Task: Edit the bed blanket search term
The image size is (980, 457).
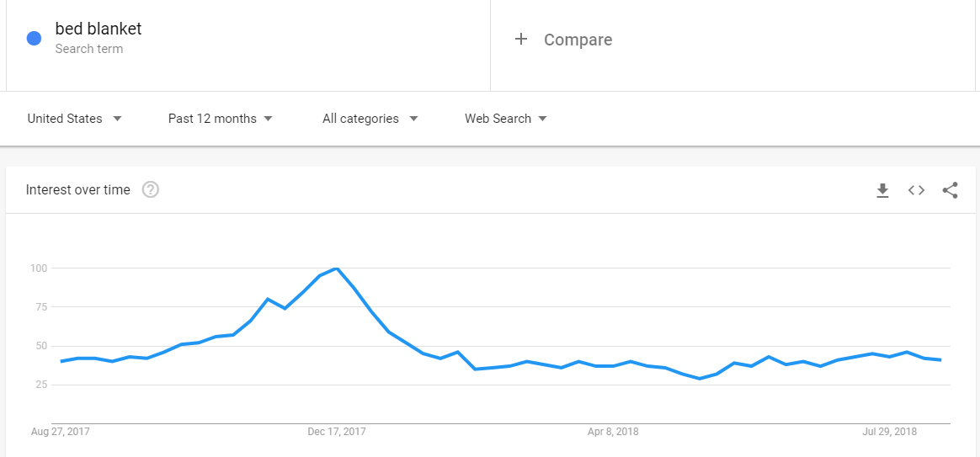Action: tap(99, 29)
